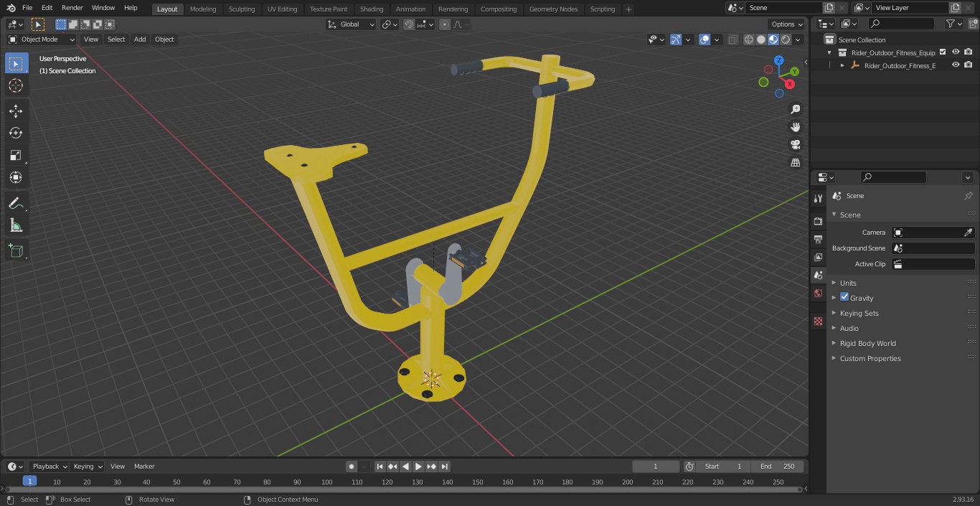
Task: Set selection mode to Extend
Action: 73,24
